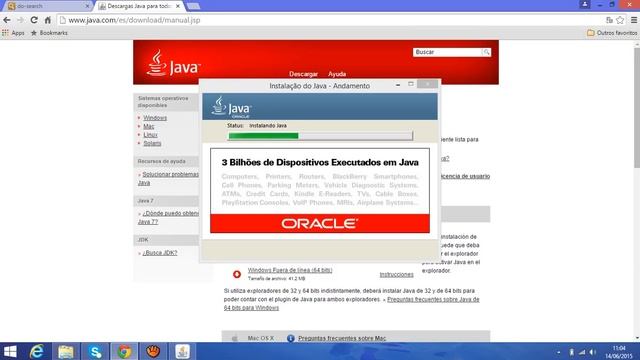Open Skype from the taskbar
Screen dimensions: 640x360
pyautogui.click(x=95, y=351)
